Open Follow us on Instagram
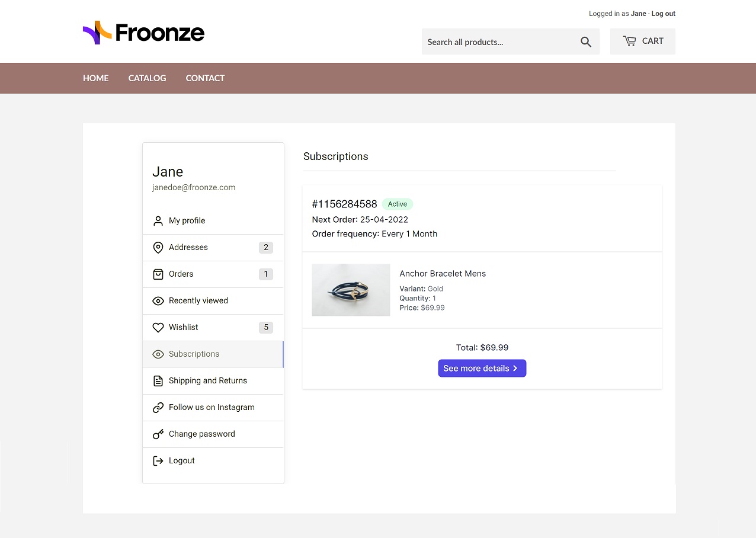 (x=213, y=408)
